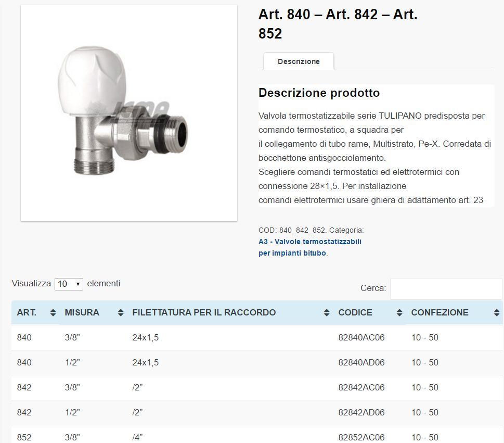This screenshot has height=443, width=504.
Task: Sort table by CODICE column arrows
Action: point(399,312)
